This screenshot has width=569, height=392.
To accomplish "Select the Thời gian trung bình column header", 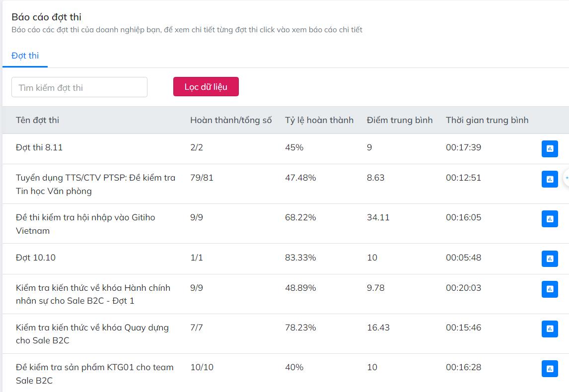I will (x=487, y=120).
